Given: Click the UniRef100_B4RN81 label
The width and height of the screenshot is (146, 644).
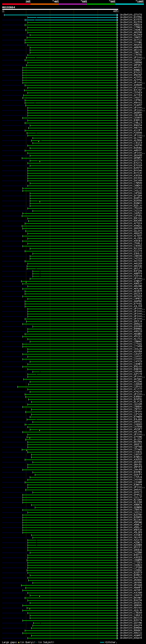Looking at the screenshot, I should click(x=131, y=329).
